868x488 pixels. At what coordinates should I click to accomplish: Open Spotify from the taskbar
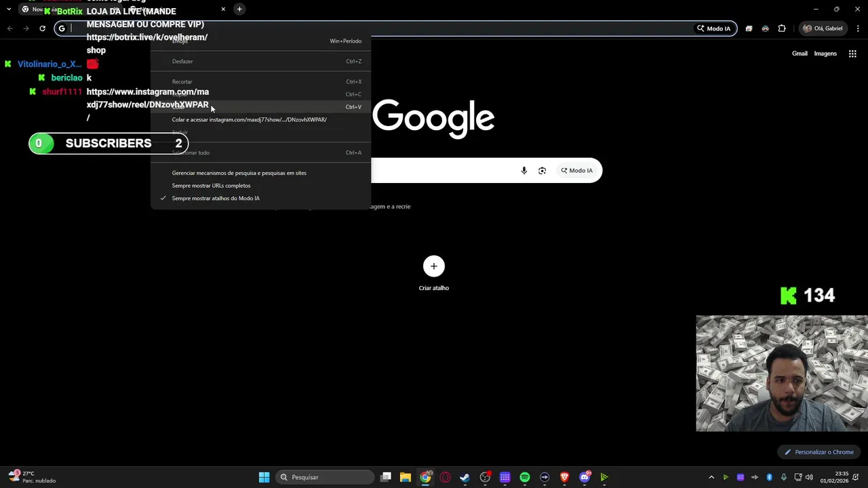[525, 477]
